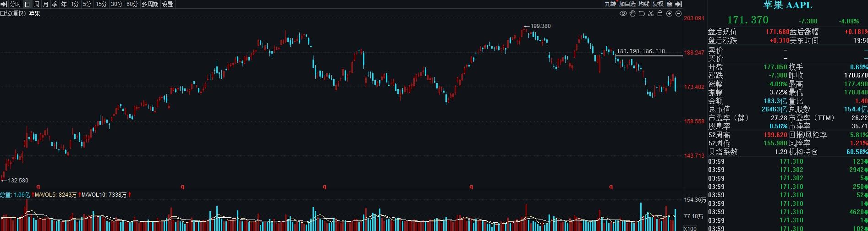Toggle the eye visibility icon above chart
The height and width of the screenshot is (231, 868).
coord(623,14)
